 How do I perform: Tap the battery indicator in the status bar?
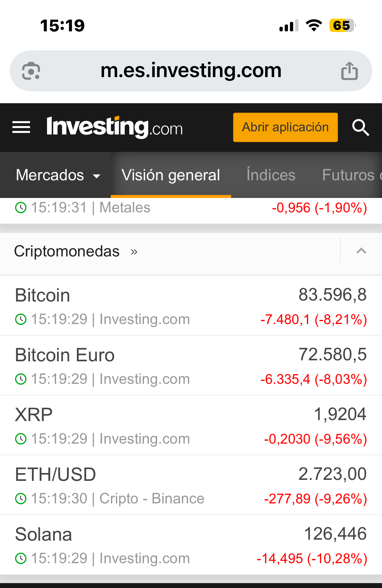click(342, 25)
